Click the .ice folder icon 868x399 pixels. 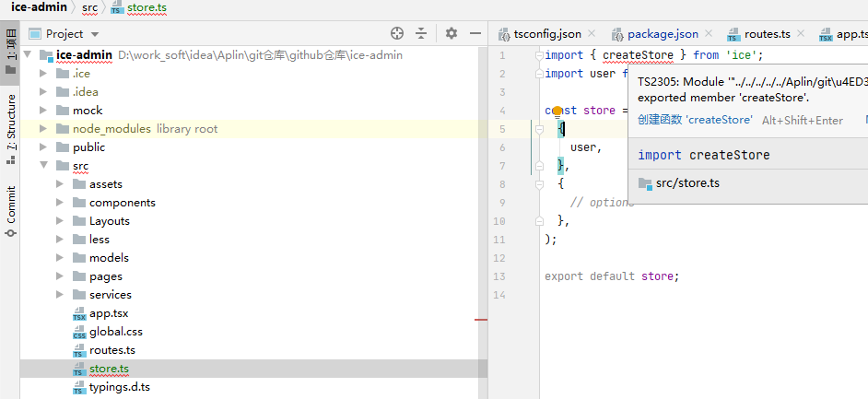[x=63, y=74]
